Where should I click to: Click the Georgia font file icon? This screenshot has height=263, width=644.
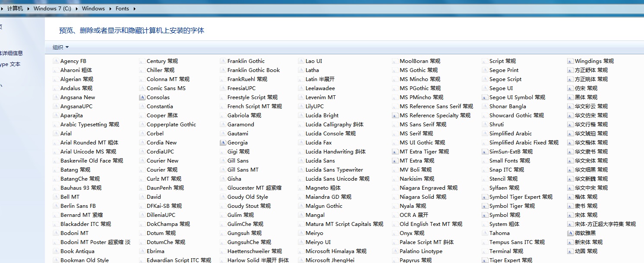tap(223, 143)
